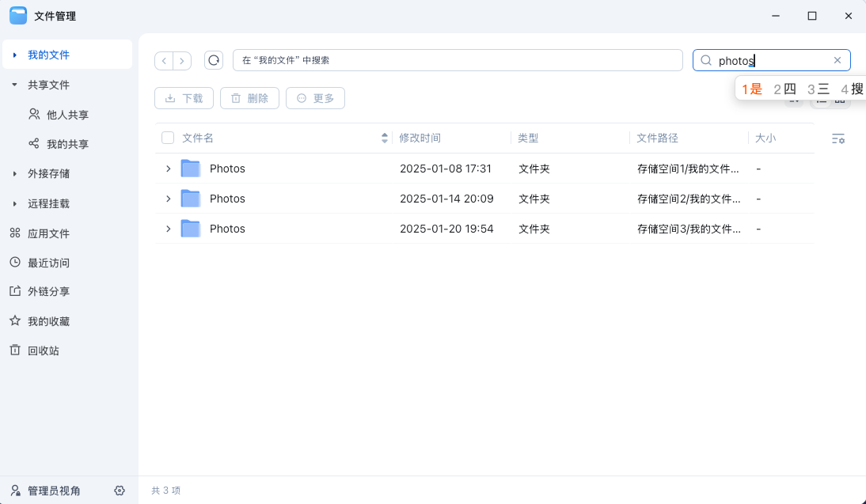Image resolution: width=866 pixels, height=504 pixels.
Task: Choose IME candidate 1 是
Action: [x=752, y=89]
